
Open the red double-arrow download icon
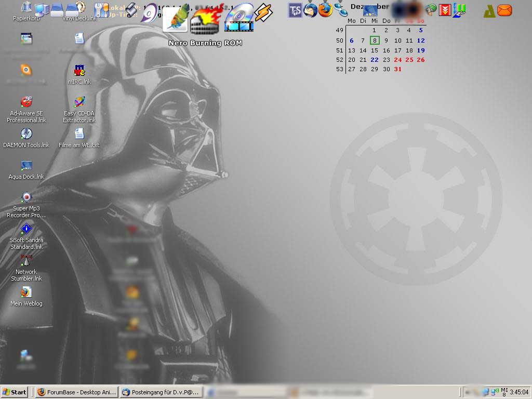(x=445, y=10)
